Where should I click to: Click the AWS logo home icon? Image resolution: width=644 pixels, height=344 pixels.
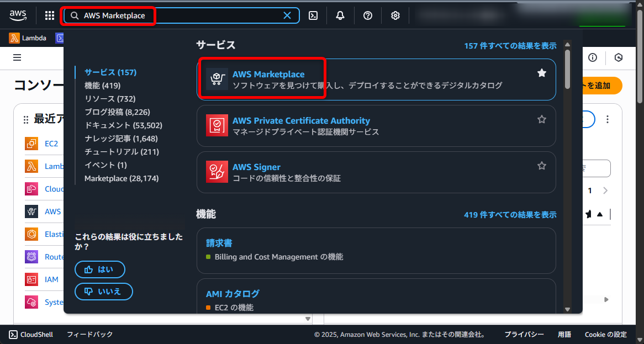click(x=18, y=15)
